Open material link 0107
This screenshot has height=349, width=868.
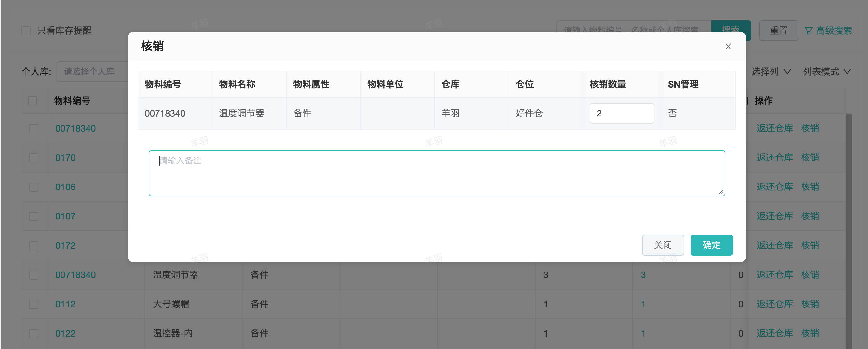pos(65,216)
